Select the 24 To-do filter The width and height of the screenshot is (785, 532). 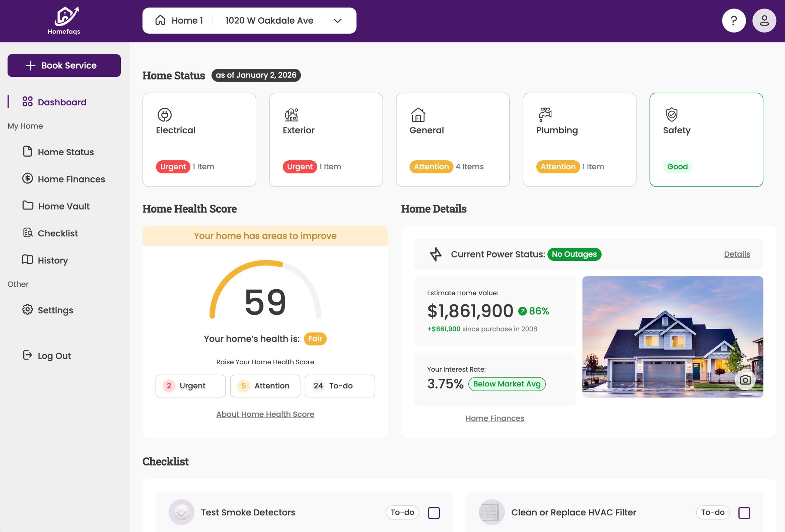[340, 386]
